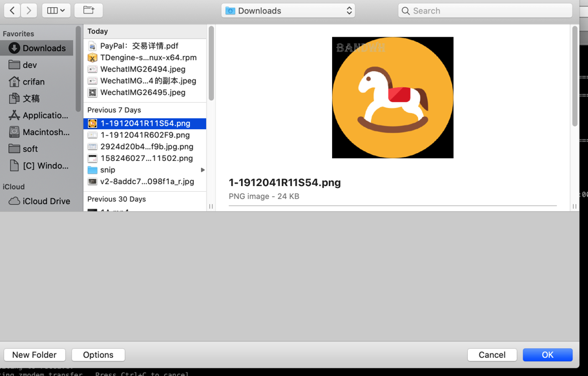Click the search magnifier icon
This screenshot has height=376, width=588.
pos(405,11)
